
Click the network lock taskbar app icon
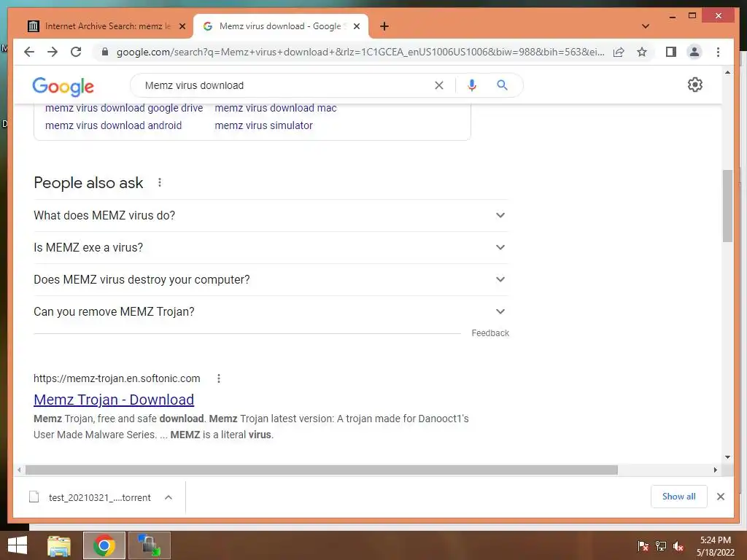click(x=149, y=545)
